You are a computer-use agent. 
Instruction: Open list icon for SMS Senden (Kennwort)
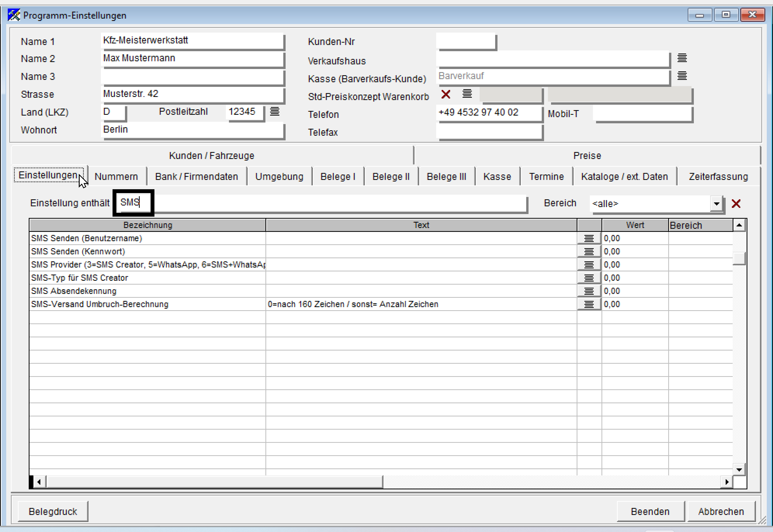[589, 251]
